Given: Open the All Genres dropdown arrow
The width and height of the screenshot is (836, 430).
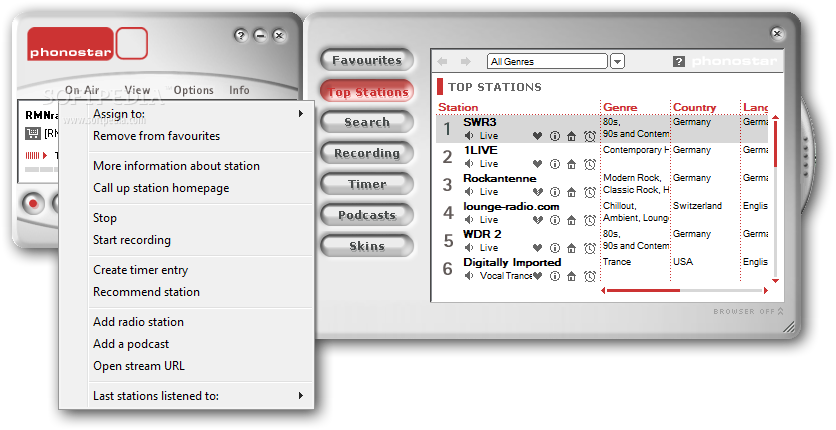Looking at the screenshot, I should pos(617,62).
